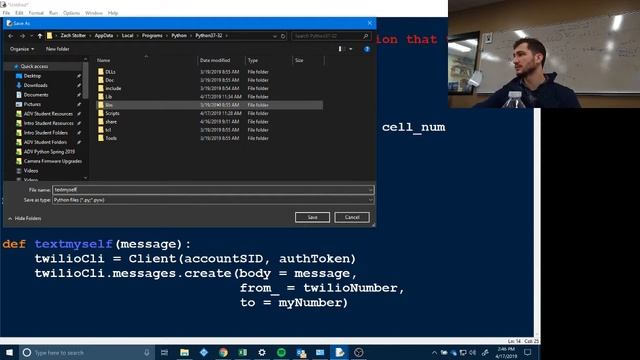
Task: Open Save As dialog help
Action: [367, 49]
